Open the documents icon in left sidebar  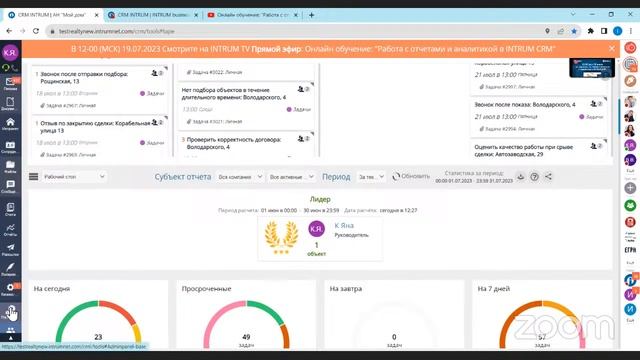pos(10,103)
